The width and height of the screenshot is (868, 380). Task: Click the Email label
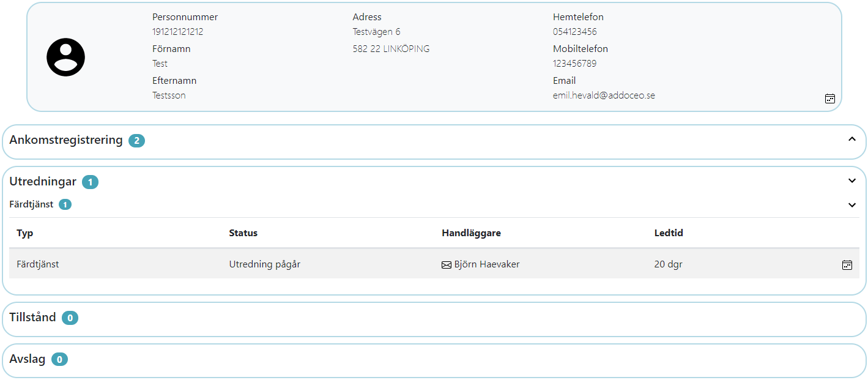pyautogui.click(x=565, y=81)
